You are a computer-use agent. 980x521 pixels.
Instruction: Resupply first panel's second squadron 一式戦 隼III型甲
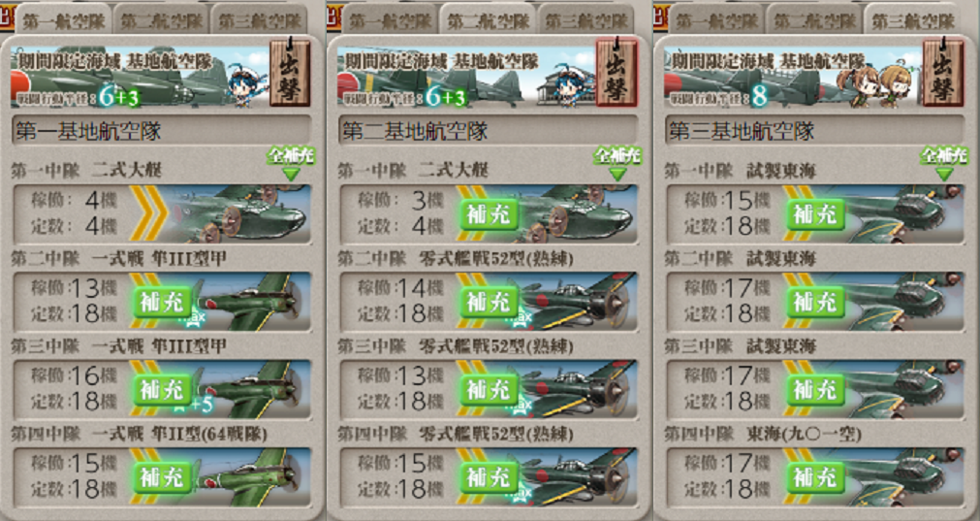[162, 302]
